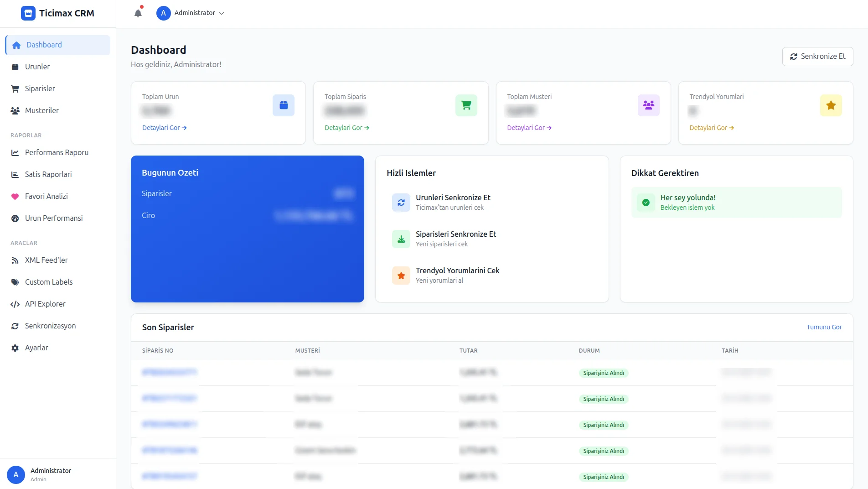Click the yellow star icon in Trendyol Yorumlari card
The image size is (868, 489).
coord(831,105)
